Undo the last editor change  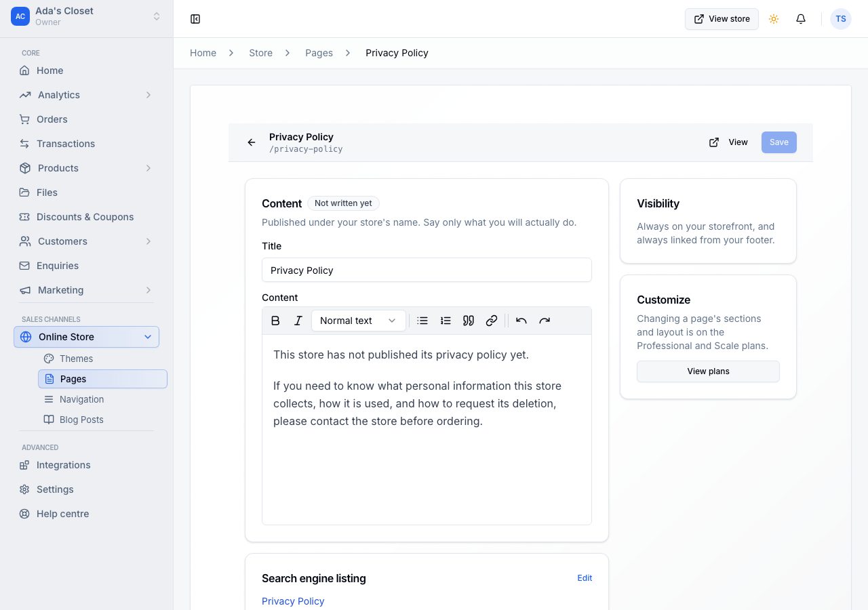521,321
